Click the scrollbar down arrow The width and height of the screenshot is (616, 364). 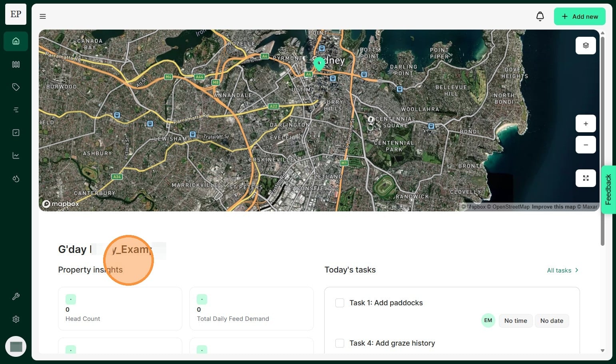pos(602,351)
